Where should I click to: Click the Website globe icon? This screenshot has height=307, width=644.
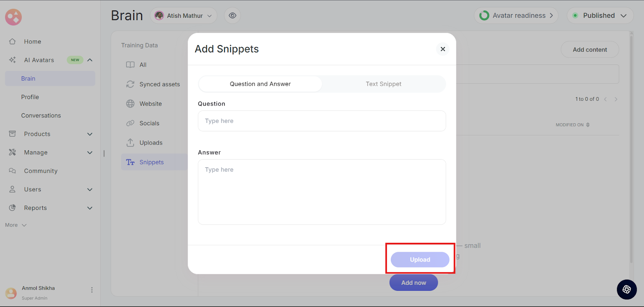[130, 104]
